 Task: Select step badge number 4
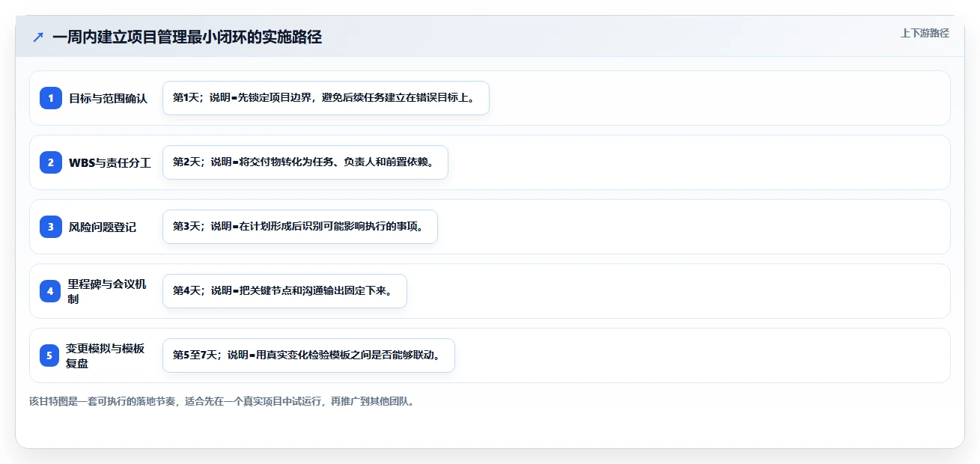tap(50, 291)
